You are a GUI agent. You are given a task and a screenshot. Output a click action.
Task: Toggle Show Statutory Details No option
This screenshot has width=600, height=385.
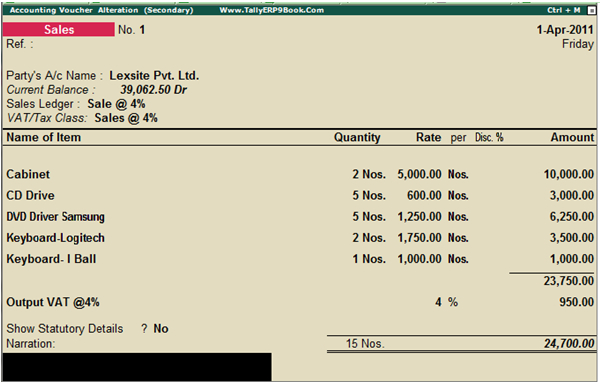tap(161, 328)
